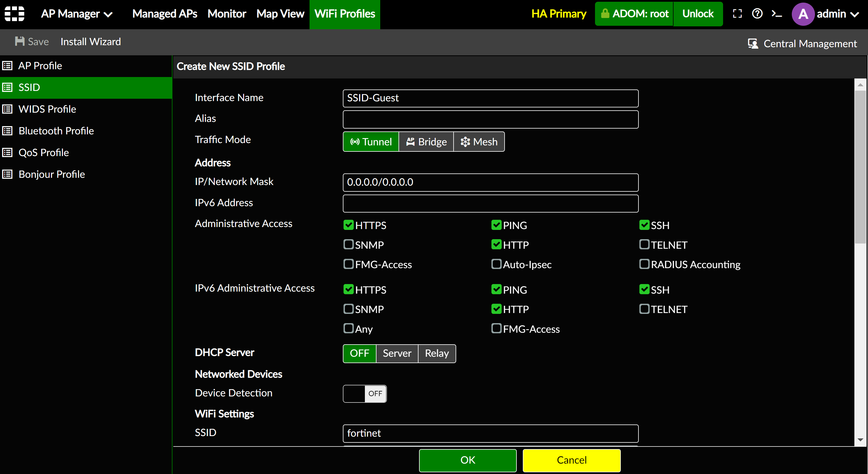The width and height of the screenshot is (868, 474).
Task: Uncheck HTTPS under IPv6 Administrative Access
Action: [x=348, y=289]
